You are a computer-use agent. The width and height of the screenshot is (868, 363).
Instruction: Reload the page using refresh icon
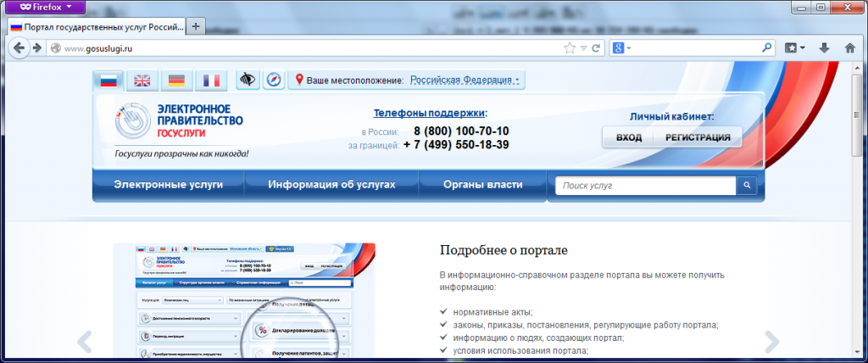coord(597,48)
